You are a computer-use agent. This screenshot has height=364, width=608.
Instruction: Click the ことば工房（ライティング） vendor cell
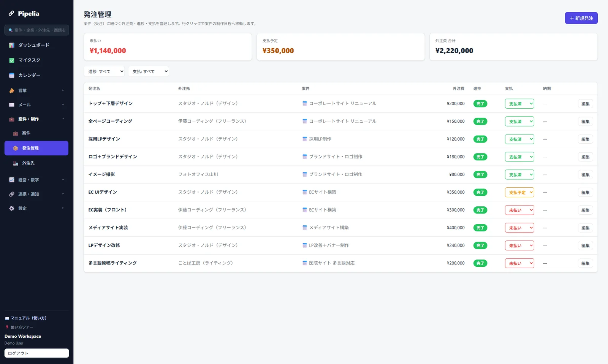(206, 263)
